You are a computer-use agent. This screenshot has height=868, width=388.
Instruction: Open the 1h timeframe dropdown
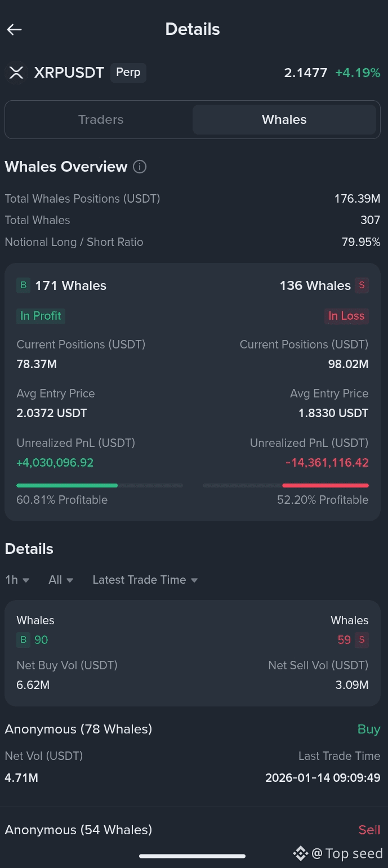click(17, 580)
